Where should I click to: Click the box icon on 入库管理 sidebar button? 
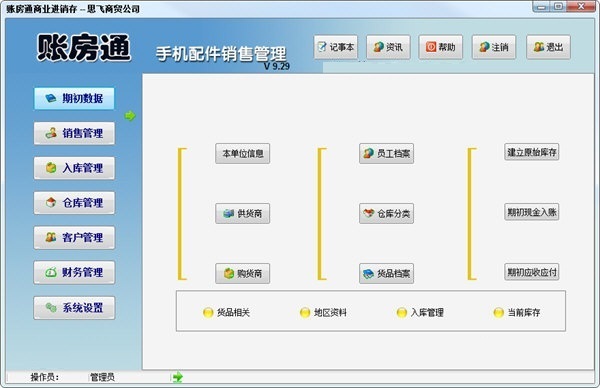pyautogui.click(x=51, y=168)
